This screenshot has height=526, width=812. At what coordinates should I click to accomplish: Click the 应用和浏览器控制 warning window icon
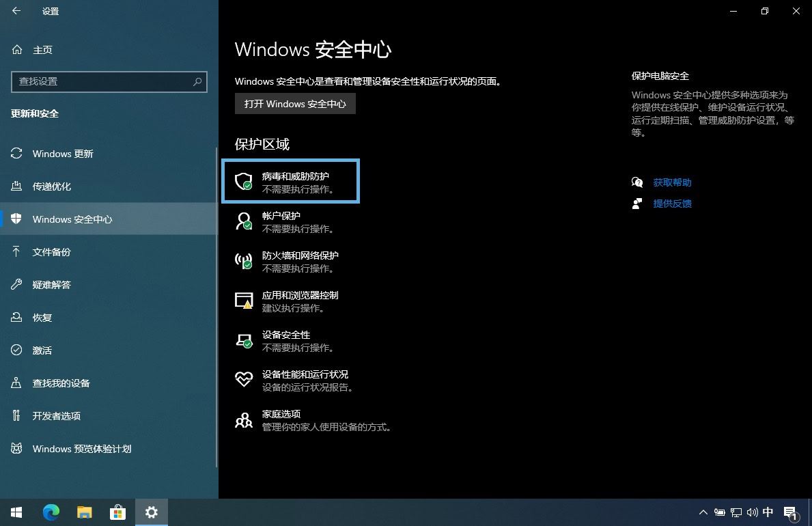click(243, 301)
